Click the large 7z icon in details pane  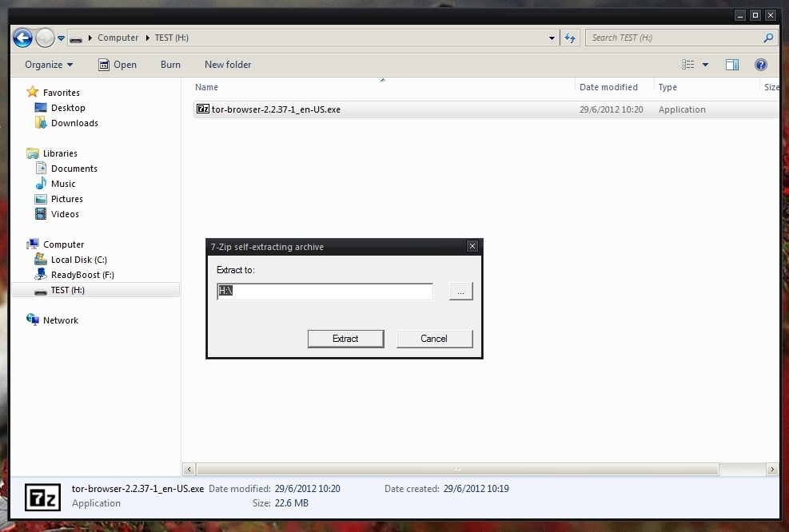point(43,497)
